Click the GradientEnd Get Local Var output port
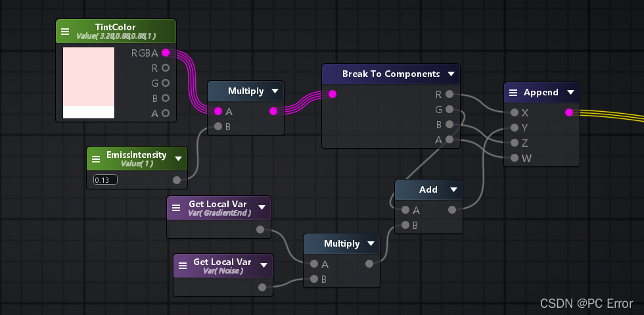 point(260,230)
